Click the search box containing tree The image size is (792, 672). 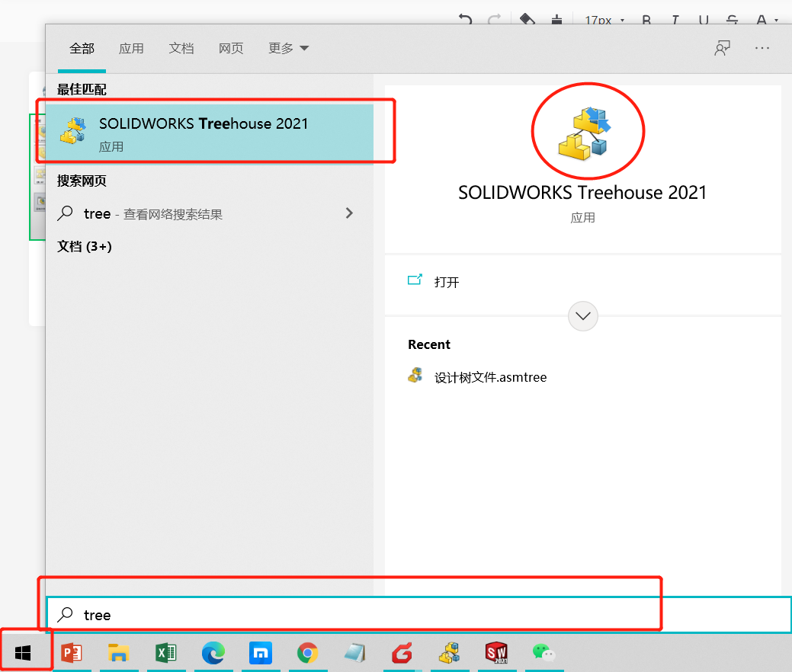[x=418, y=614]
